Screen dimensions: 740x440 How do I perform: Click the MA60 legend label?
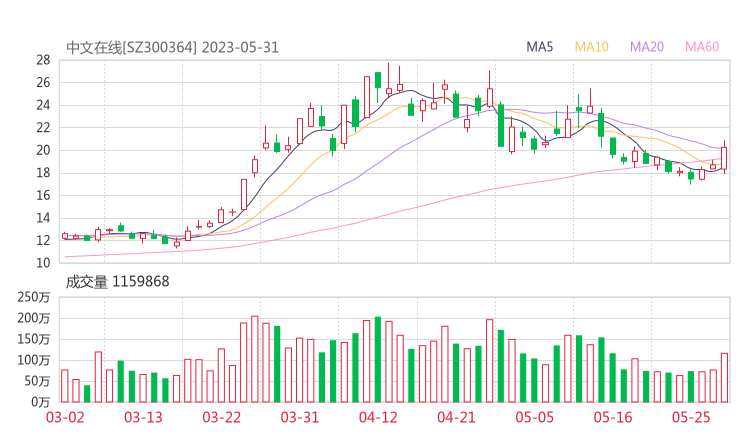point(702,47)
